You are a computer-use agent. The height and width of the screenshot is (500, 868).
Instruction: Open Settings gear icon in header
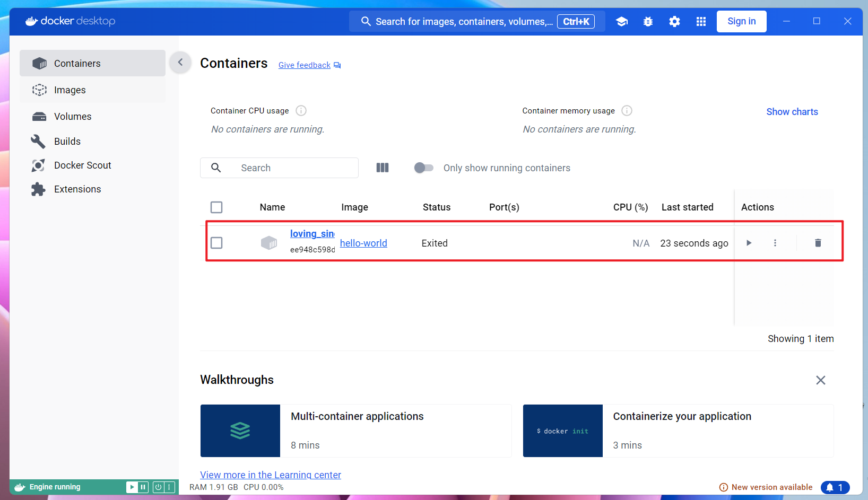point(674,22)
